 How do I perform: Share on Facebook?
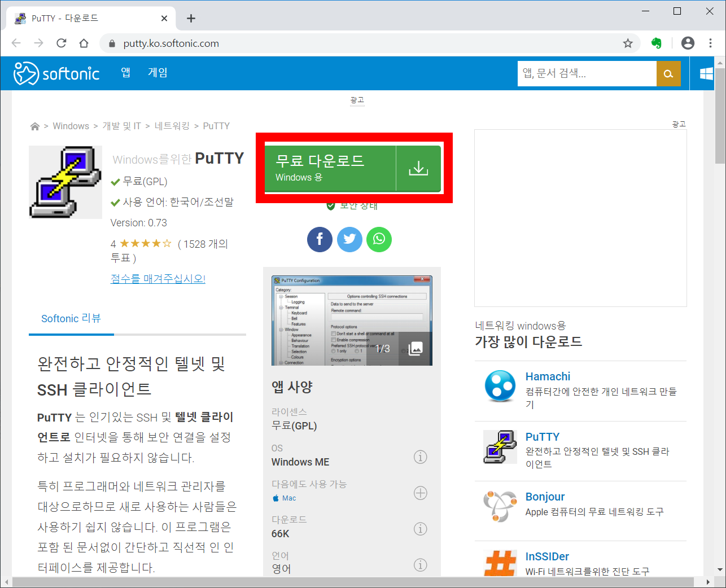[320, 239]
